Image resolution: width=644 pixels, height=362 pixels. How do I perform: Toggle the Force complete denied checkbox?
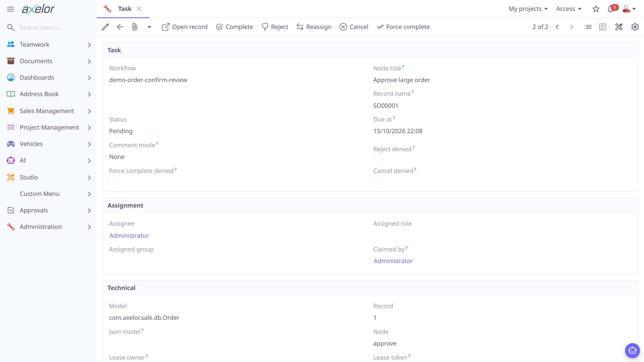(114, 181)
